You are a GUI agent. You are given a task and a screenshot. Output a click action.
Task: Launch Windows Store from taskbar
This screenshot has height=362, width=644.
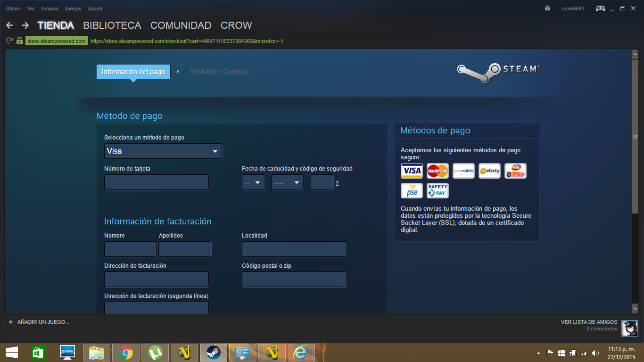[38, 352]
